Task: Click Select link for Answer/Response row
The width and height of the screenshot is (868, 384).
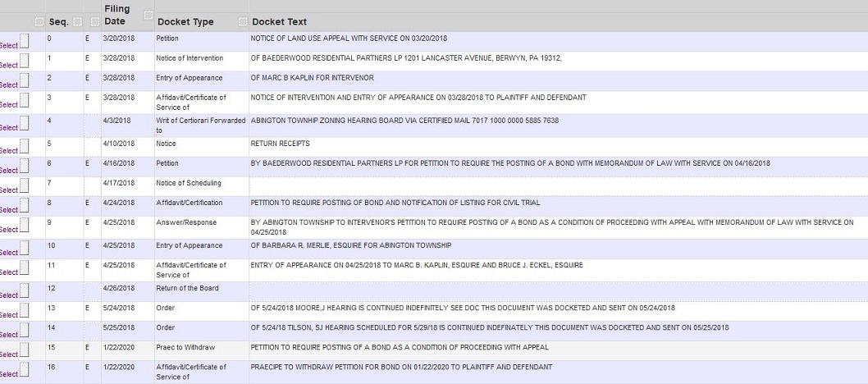Action: tap(8, 230)
